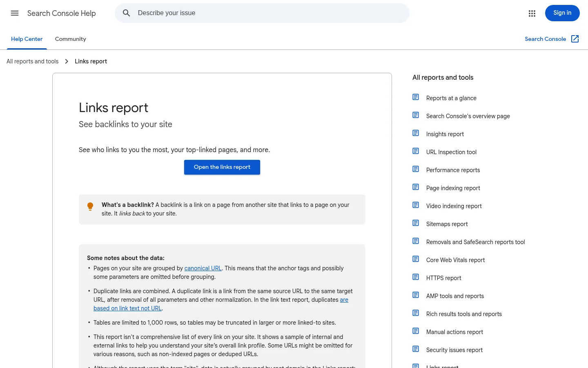
Task: Open the Performance reports article
Action: [453, 170]
